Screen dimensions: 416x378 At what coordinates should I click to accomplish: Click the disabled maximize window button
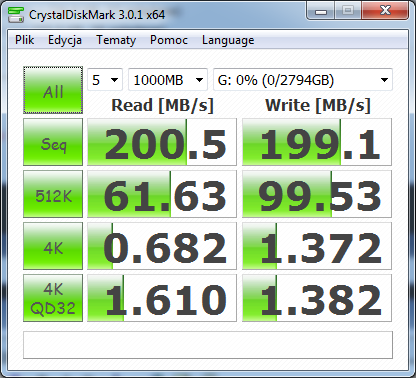[348, 11]
